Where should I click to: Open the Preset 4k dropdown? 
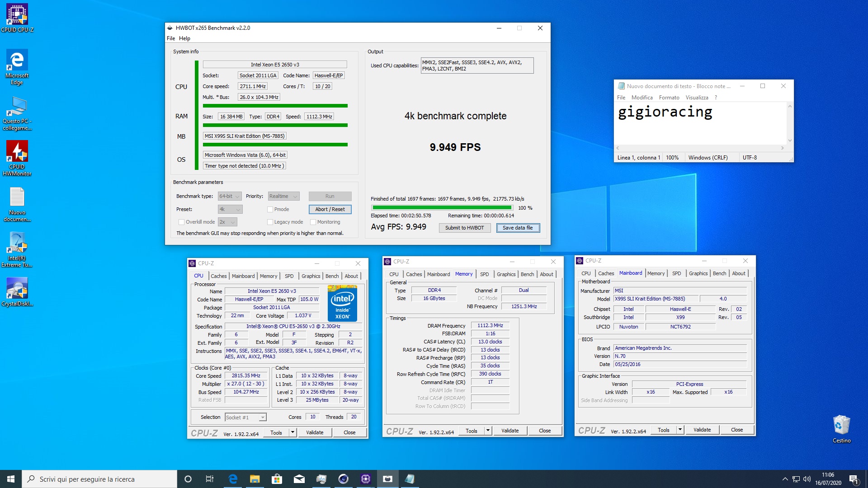[230, 209]
